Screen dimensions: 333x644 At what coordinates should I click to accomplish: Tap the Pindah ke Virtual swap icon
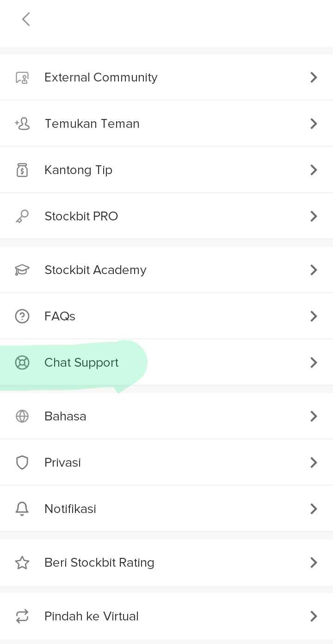coord(22,616)
